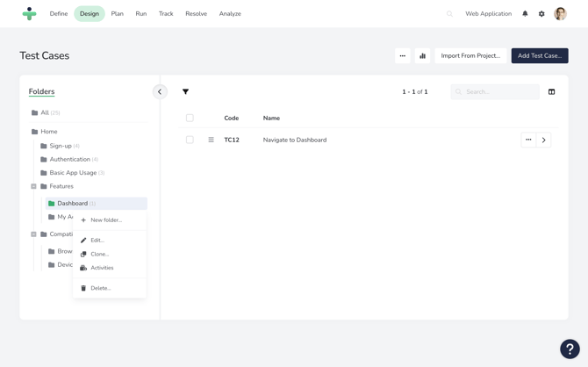Image resolution: width=588 pixels, height=367 pixels.
Task: Open settings gear icon
Action: coord(541,13)
